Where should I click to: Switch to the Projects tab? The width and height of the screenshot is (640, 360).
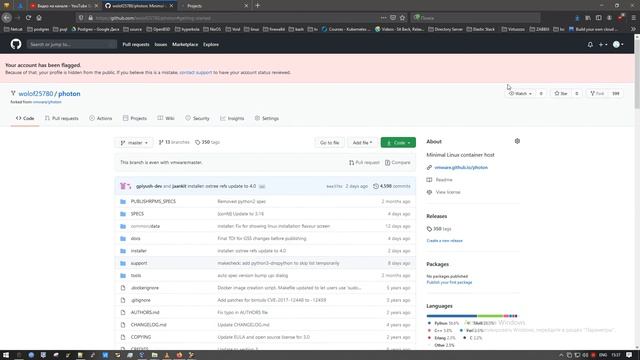135,118
